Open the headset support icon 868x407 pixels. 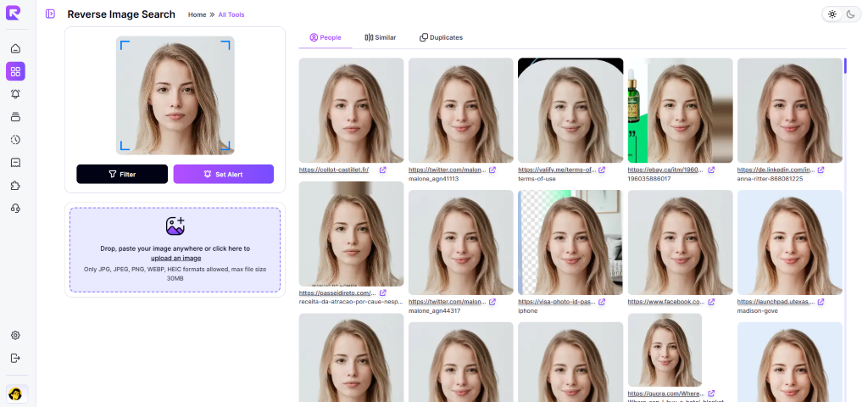[x=15, y=209]
